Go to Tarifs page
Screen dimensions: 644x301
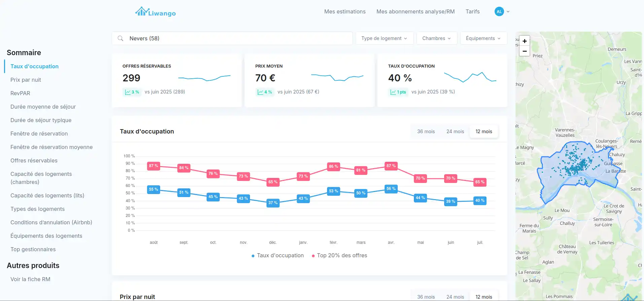click(x=472, y=11)
